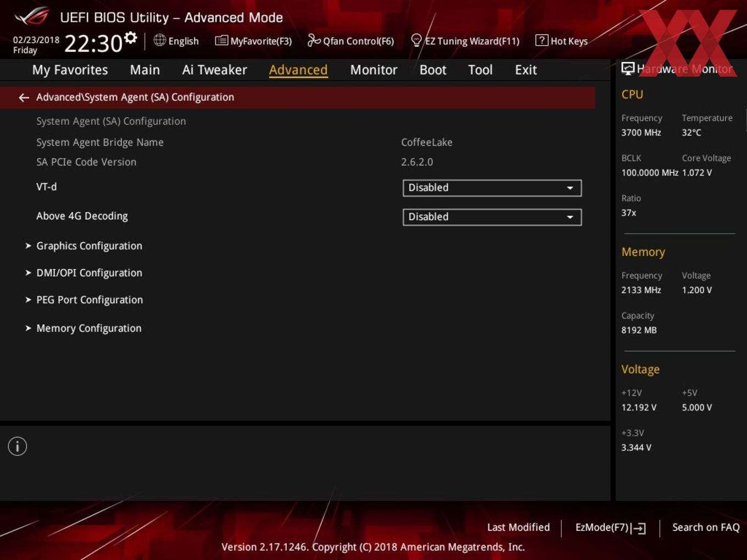Open the VT-d dropdown
Image resolution: width=747 pixels, height=560 pixels.
tap(492, 188)
